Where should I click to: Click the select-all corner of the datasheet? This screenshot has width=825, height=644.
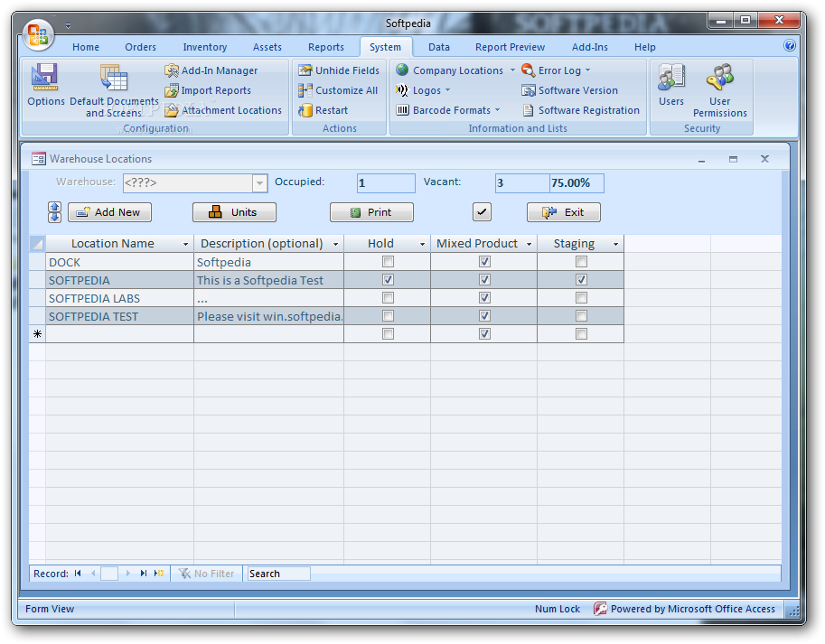pos(37,244)
